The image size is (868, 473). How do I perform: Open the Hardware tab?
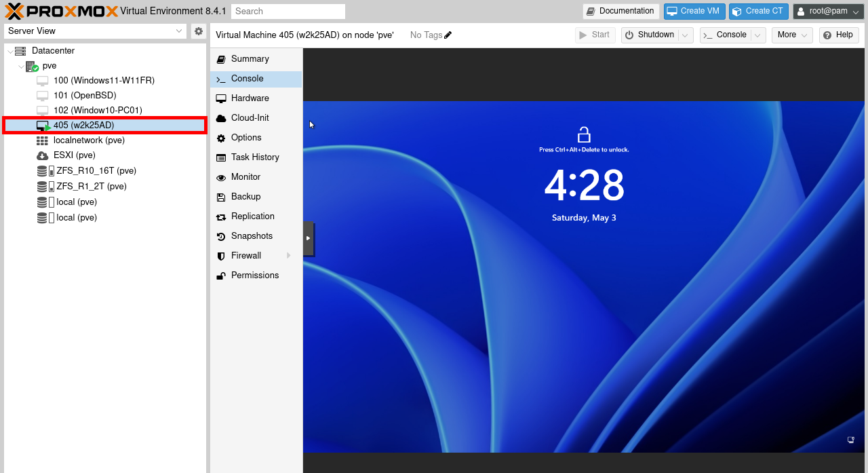[250, 98]
